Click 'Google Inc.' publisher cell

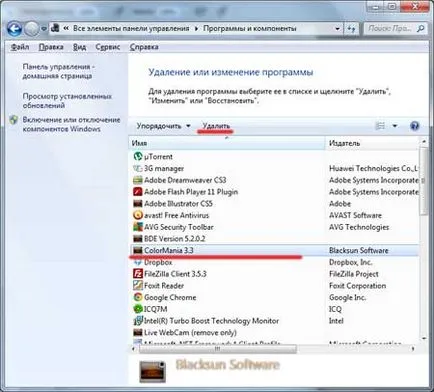pyautogui.click(x=347, y=297)
